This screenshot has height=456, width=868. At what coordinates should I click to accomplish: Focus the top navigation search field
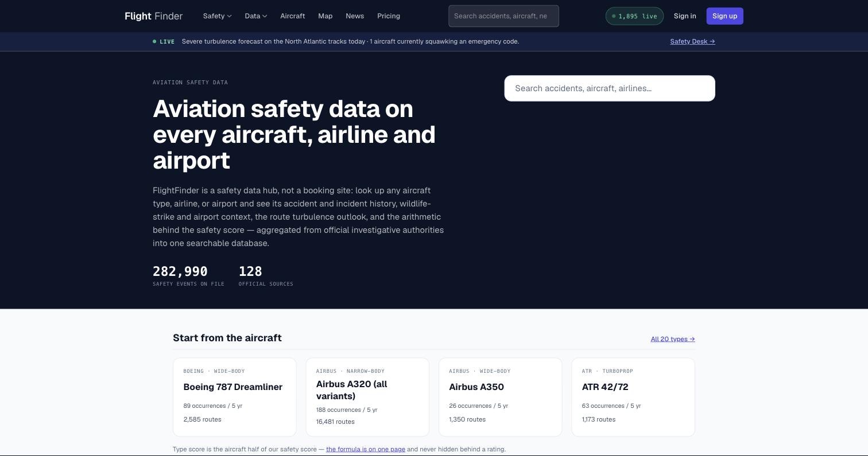[503, 16]
